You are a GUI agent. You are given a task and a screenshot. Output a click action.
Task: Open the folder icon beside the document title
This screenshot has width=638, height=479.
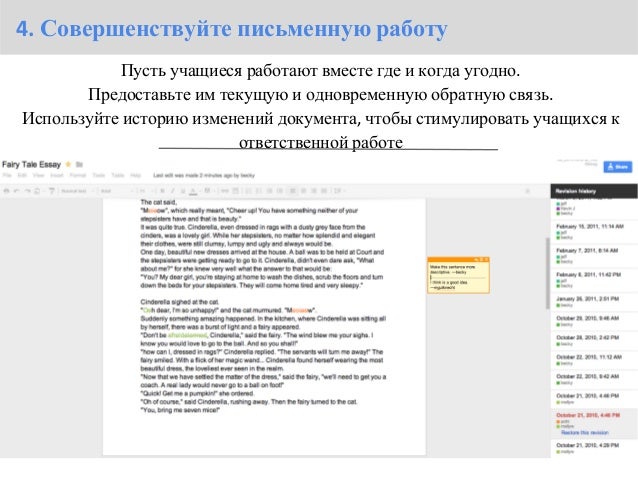(79, 164)
